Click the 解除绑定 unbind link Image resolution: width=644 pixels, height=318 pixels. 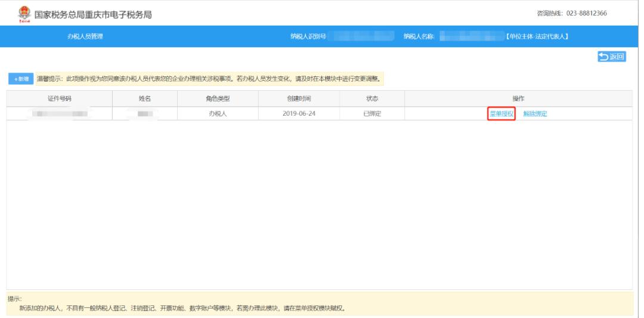(535, 114)
